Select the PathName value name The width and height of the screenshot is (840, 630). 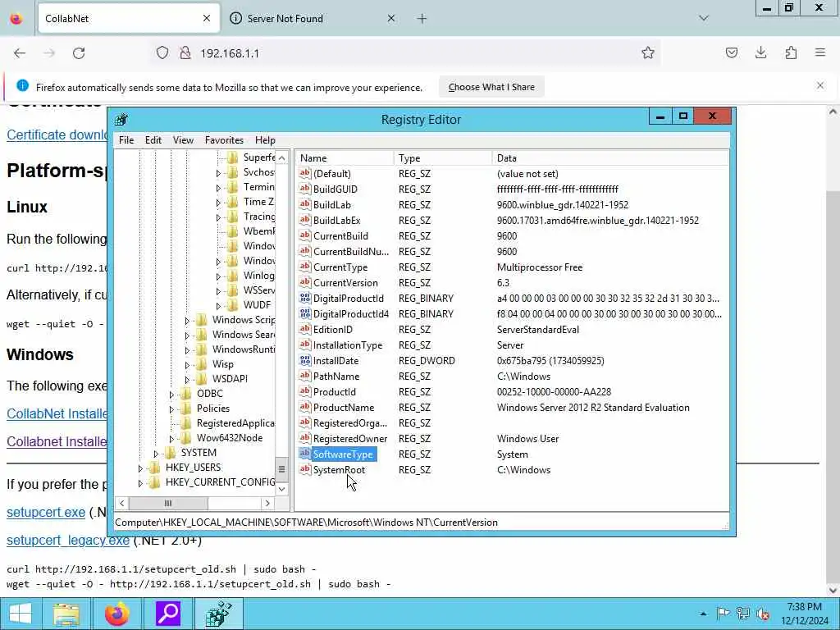(336, 376)
